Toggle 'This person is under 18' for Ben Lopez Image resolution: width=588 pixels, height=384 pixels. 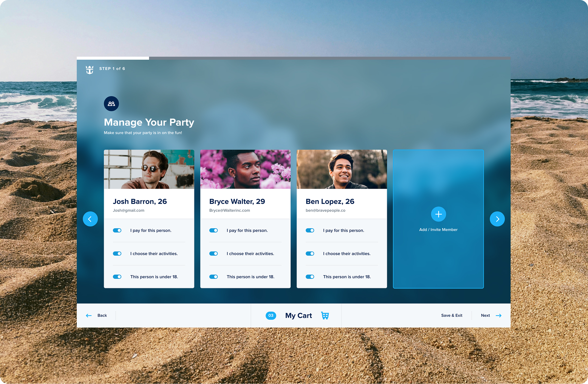[x=310, y=277]
